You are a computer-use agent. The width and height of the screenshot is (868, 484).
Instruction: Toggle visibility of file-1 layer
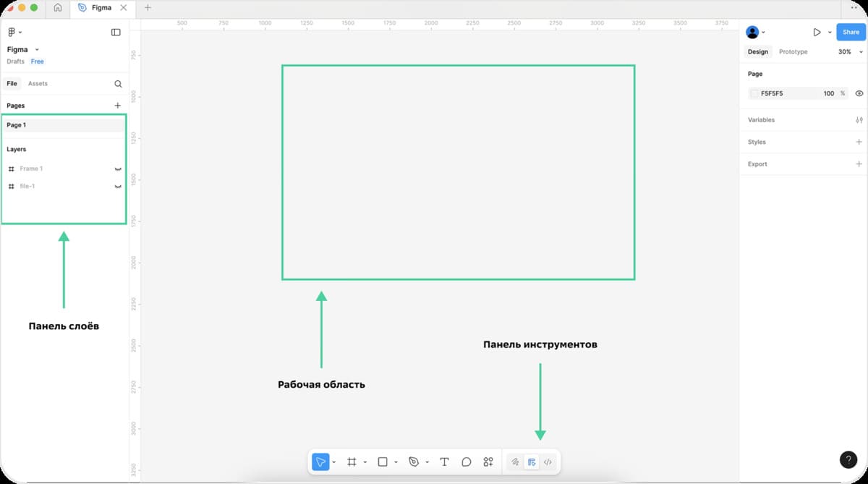pyautogui.click(x=118, y=187)
